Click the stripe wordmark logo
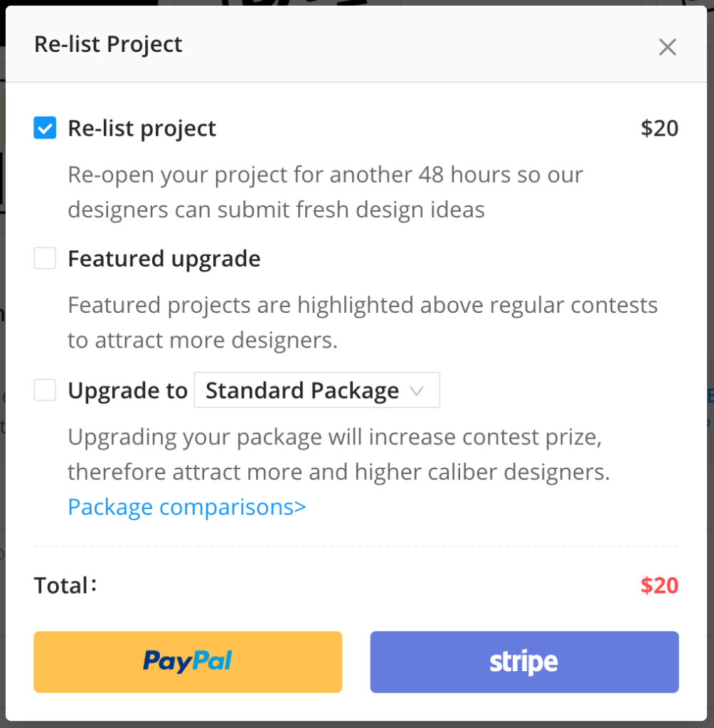Image resolution: width=714 pixels, height=728 pixels. pos(524,662)
